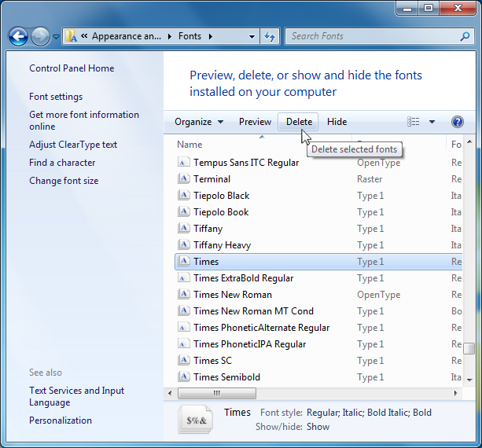Click the magnifier search icon

coord(465,36)
